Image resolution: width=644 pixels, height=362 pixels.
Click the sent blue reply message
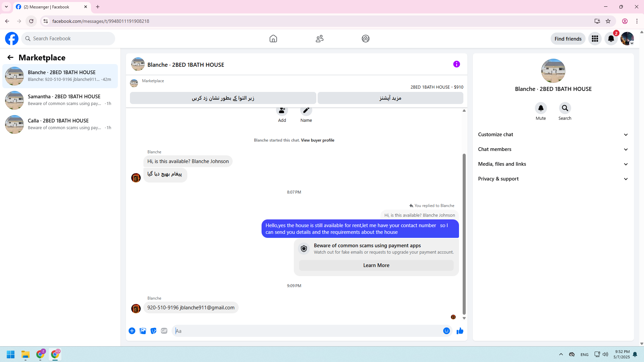[360, 229]
